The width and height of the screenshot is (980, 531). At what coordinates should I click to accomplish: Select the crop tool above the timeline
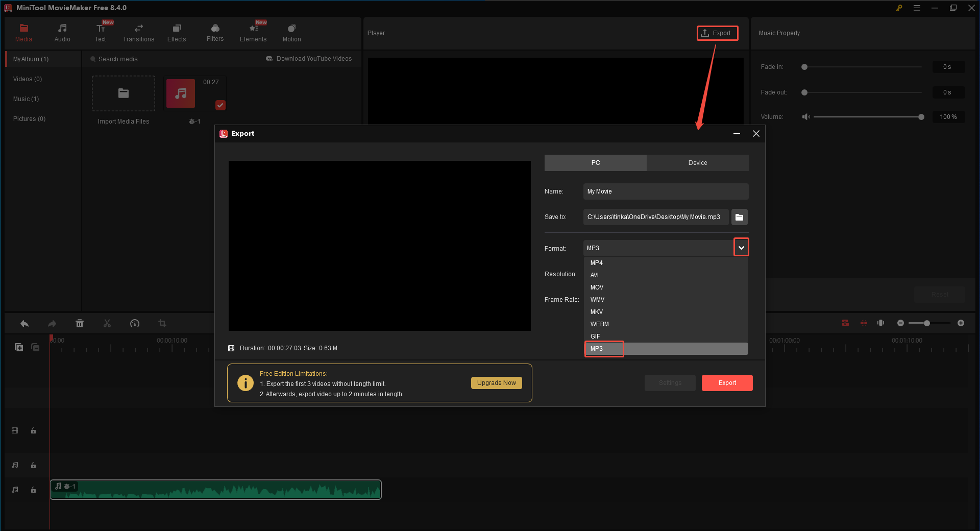click(x=162, y=323)
